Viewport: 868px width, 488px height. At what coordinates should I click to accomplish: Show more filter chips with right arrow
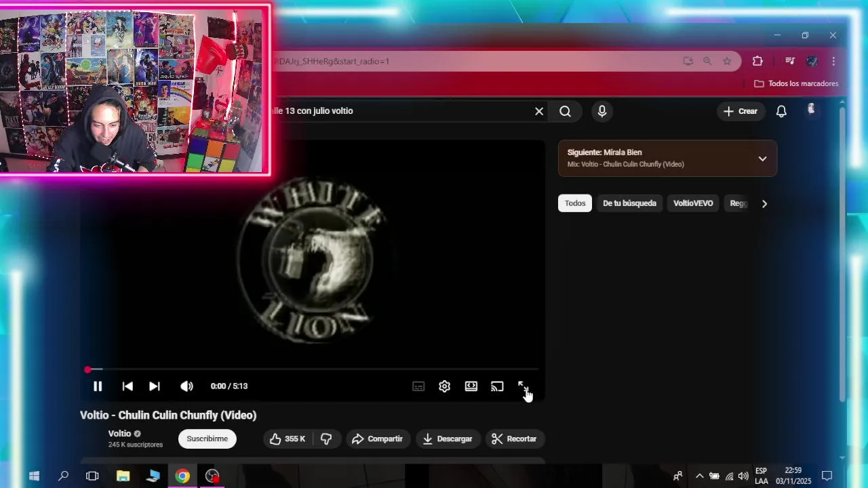[x=764, y=203]
